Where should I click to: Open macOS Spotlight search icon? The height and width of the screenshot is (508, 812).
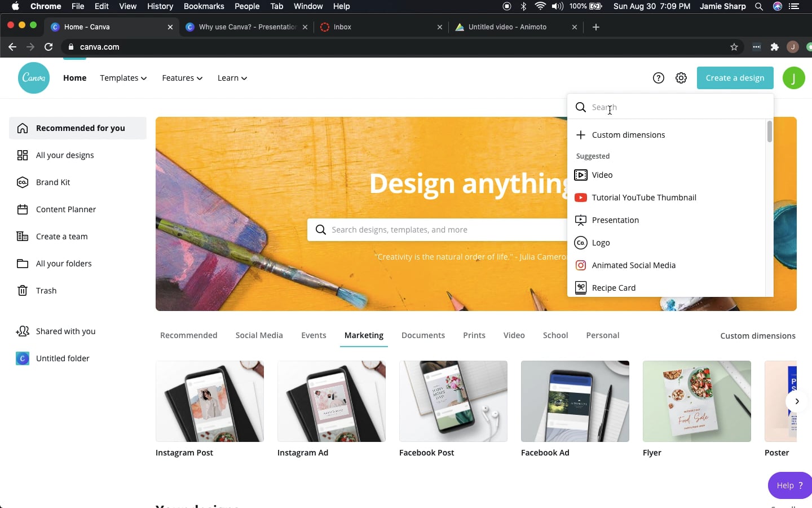click(759, 6)
